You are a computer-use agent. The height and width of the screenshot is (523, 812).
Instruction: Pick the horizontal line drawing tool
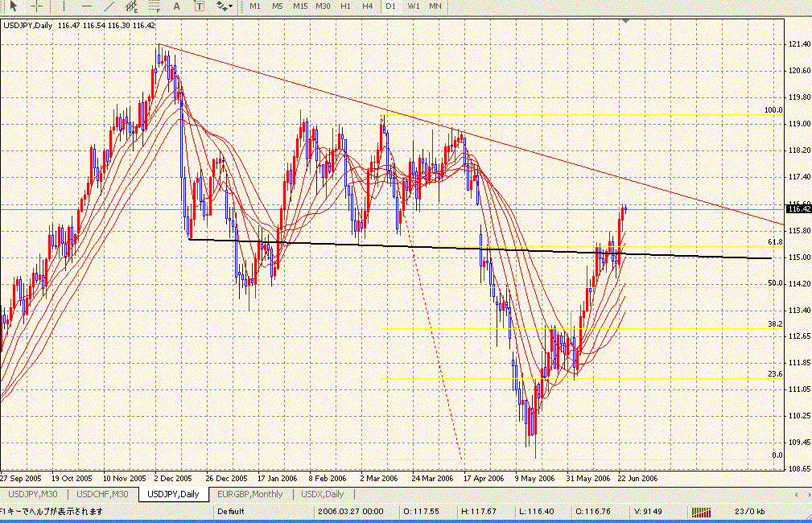(x=86, y=6)
